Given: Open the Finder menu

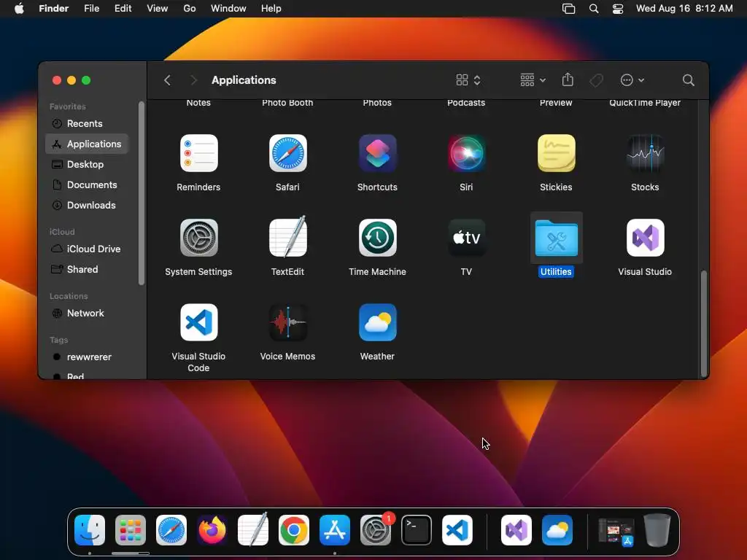Looking at the screenshot, I should click(x=54, y=9).
